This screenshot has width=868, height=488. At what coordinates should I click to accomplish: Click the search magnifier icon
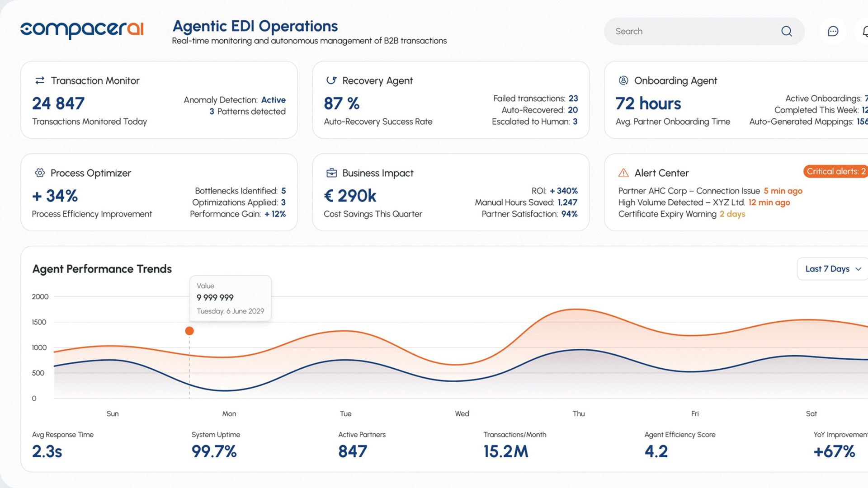787,31
